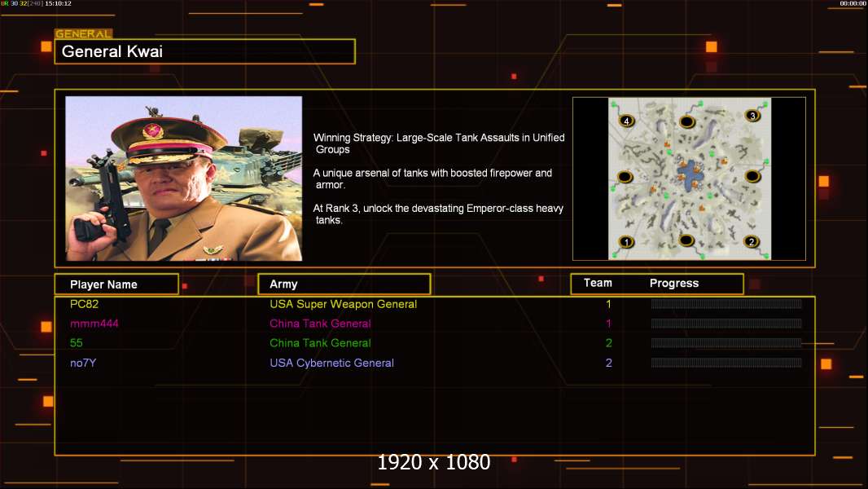Click General Kwai's portrait image

[x=184, y=178]
